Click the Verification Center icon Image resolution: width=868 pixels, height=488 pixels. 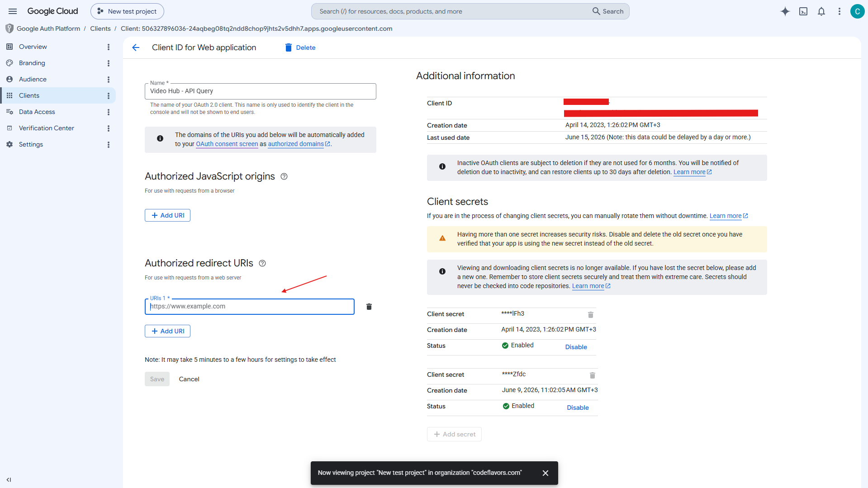[9, 128]
